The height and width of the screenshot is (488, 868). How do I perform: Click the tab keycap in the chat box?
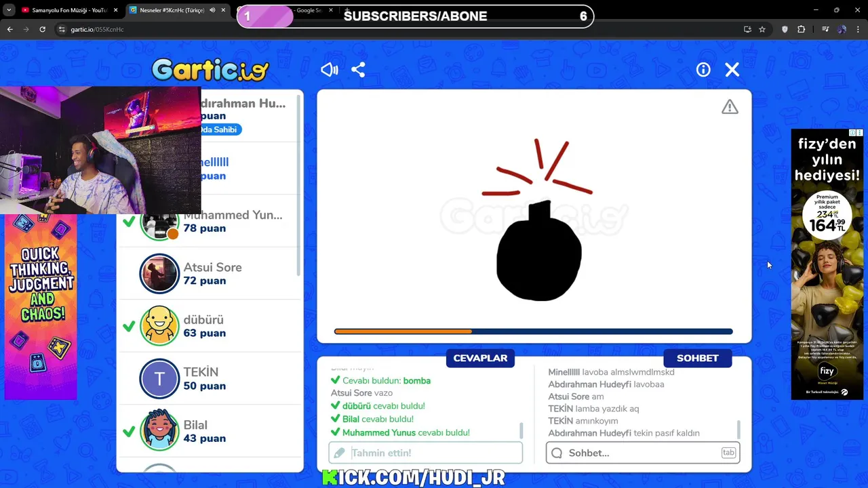[x=728, y=453]
